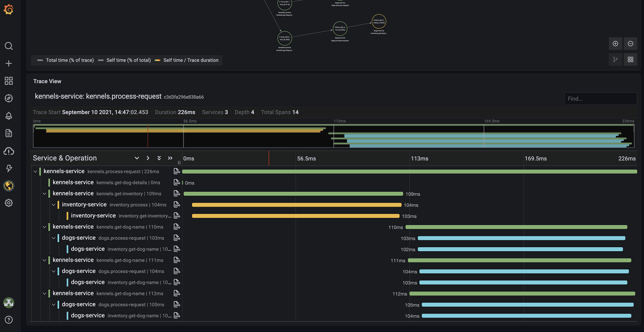The width and height of the screenshot is (644, 332).
Task: Open Grafana search from the sidebar
Action: pyautogui.click(x=8, y=46)
